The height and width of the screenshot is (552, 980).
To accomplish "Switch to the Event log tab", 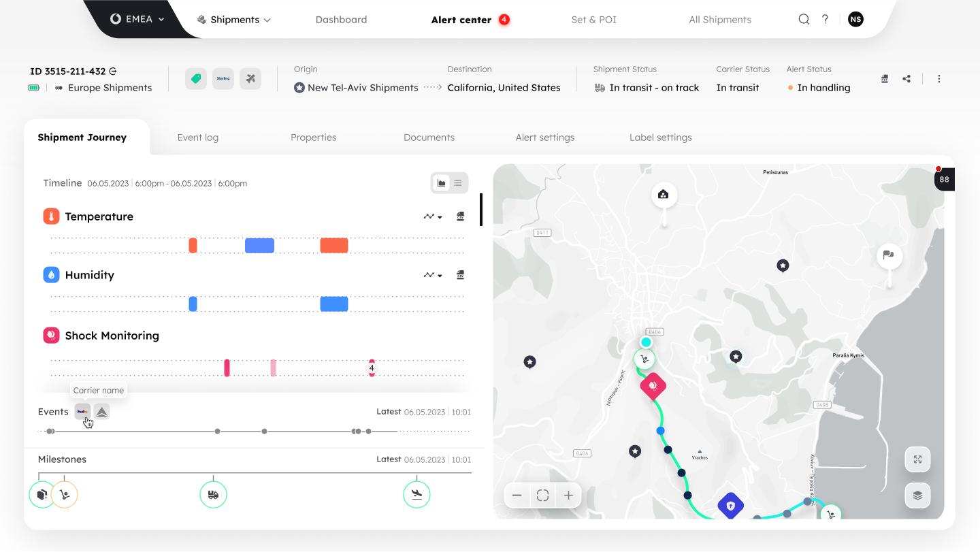I will [x=198, y=137].
